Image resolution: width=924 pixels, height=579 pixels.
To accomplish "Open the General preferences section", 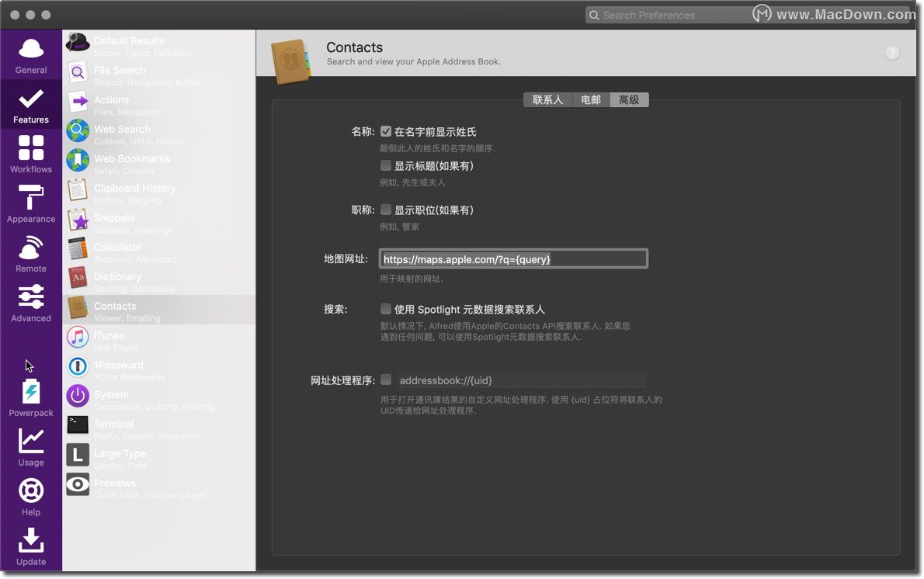I will coord(30,56).
